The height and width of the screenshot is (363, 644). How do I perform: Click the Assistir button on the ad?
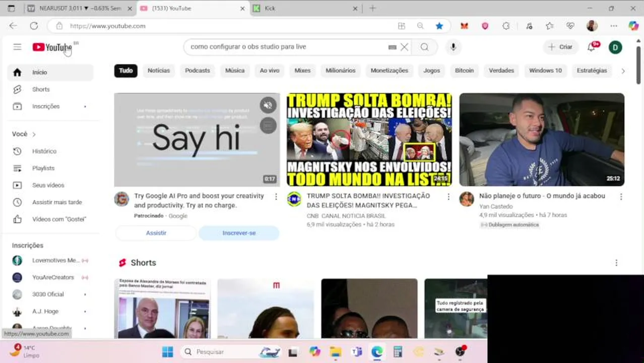pyautogui.click(x=156, y=233)
